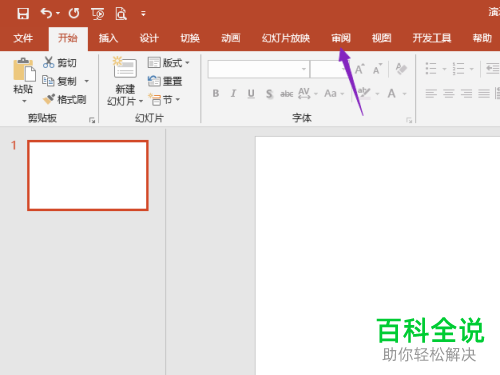Open the 文件 tab
This screenshot has width=500, height=375.
tap(23, 38)
